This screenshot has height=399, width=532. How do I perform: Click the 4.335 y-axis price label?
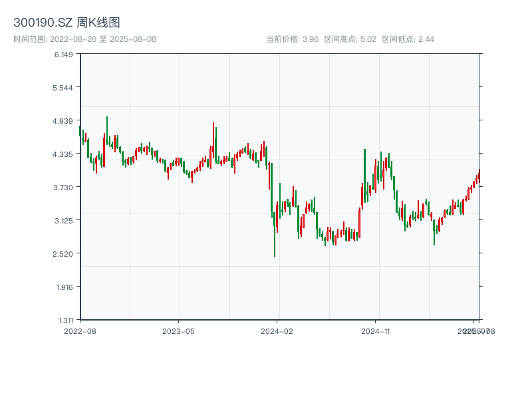[63, 154]
